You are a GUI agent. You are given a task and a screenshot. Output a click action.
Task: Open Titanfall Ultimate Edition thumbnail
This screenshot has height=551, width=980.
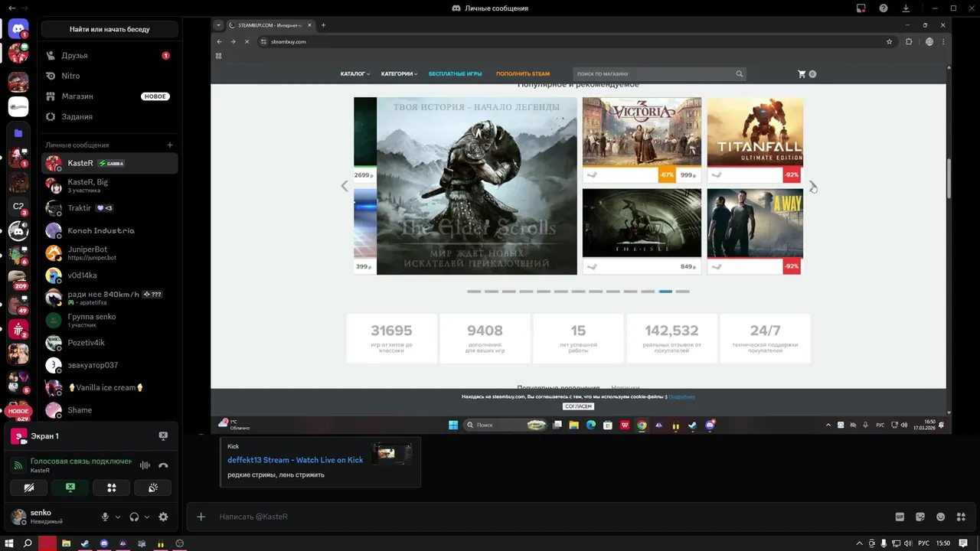pyautogui.click(x=755, y=132)
